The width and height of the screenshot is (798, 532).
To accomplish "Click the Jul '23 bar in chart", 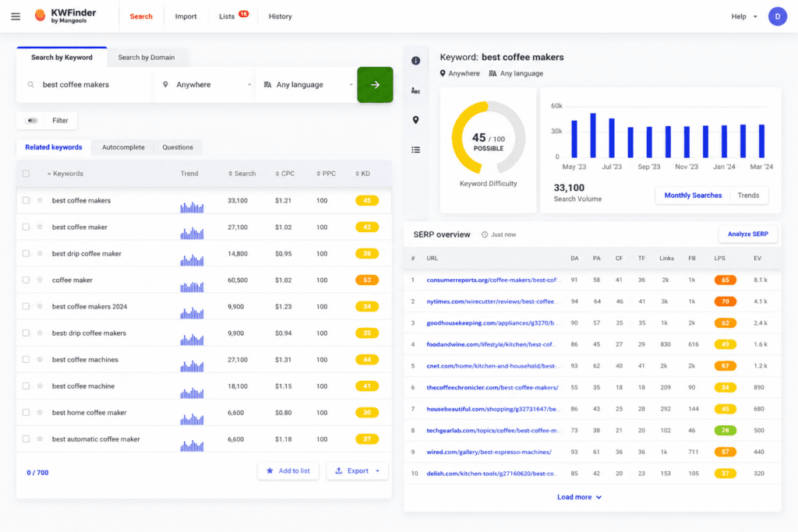I will coord(612,137).
